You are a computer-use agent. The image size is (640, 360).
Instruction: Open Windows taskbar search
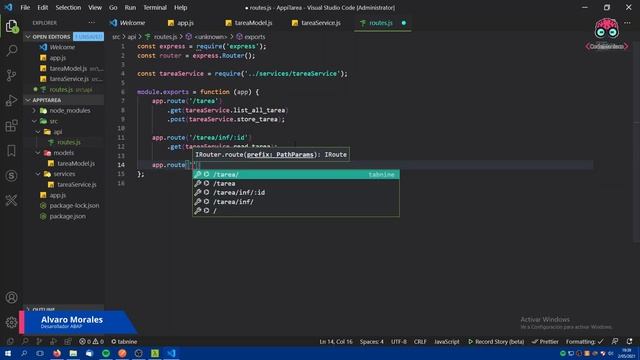tap(24, 353)
